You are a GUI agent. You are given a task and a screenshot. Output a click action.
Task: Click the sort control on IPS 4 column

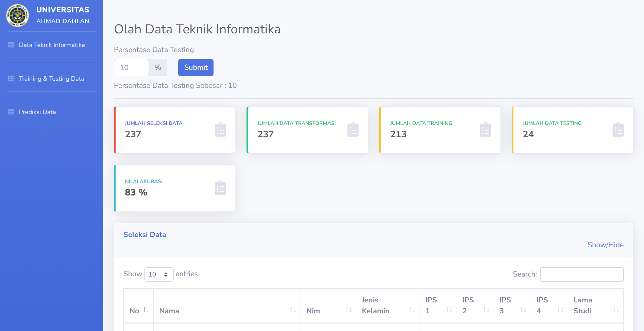[x=560, y=309]
